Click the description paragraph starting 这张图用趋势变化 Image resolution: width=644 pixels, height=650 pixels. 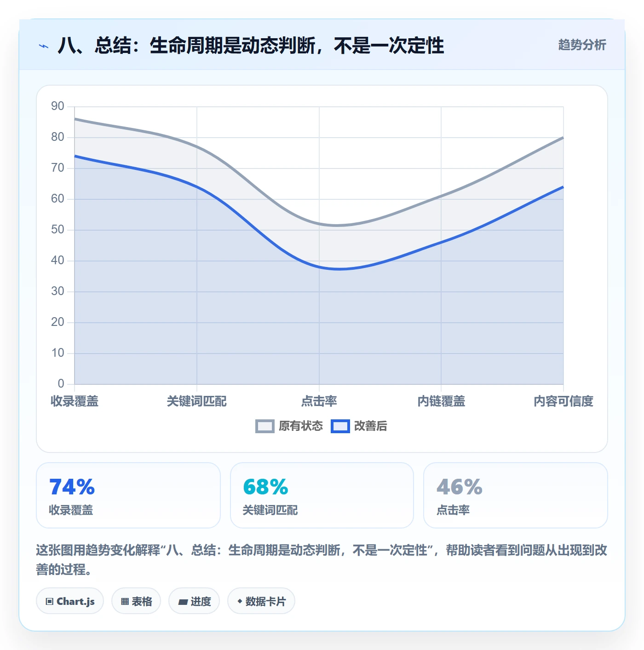(322, 560)
